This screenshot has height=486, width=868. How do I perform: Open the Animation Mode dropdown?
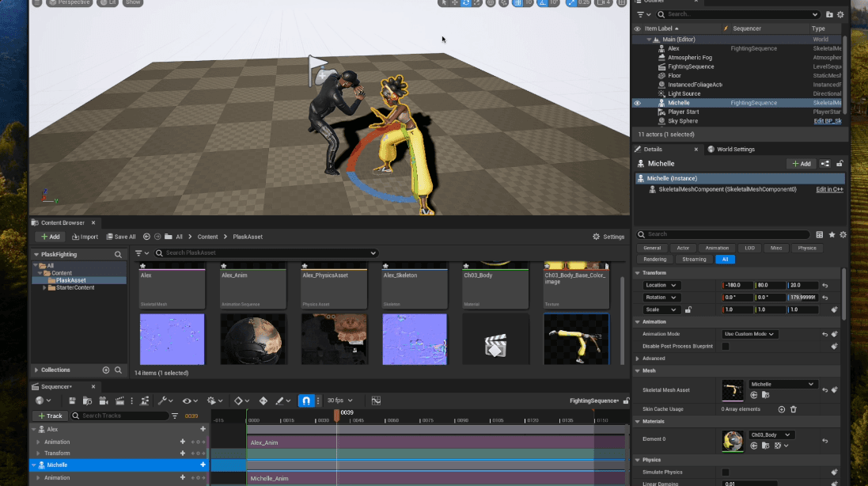tap(750, 334)
